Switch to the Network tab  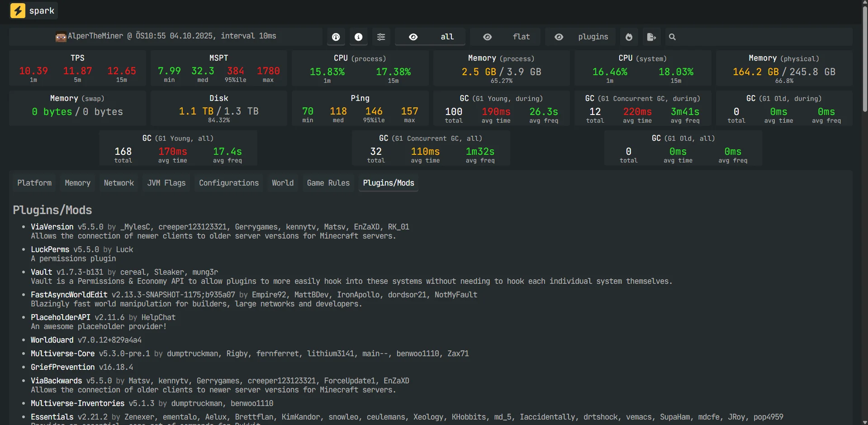(119, 183)
